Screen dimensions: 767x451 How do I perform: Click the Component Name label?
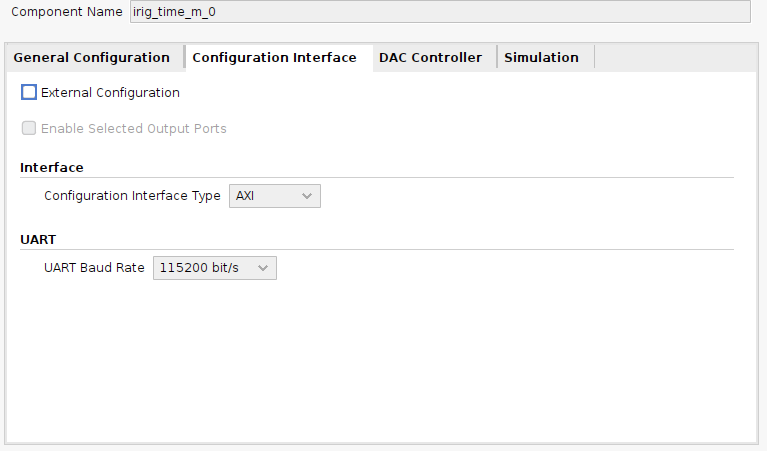pyautogui.click(x=67, y=12)
